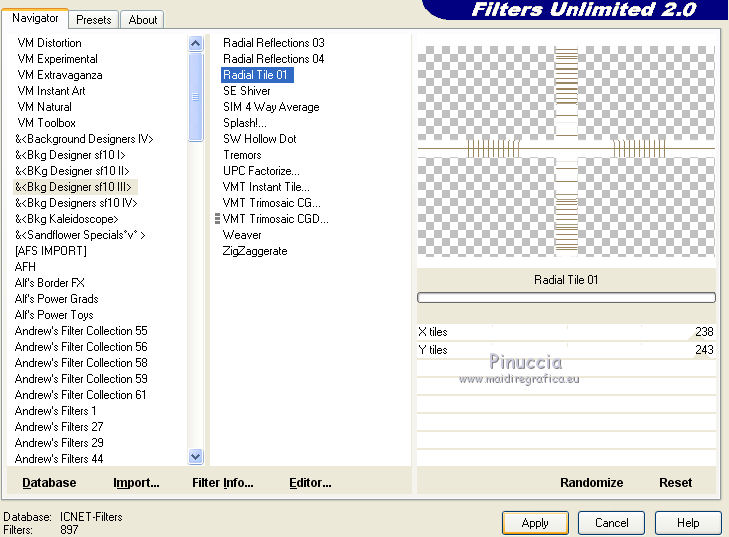This screenshot has width=729, height=537.
Task: Select VM Distortion category
Action: 49,43
